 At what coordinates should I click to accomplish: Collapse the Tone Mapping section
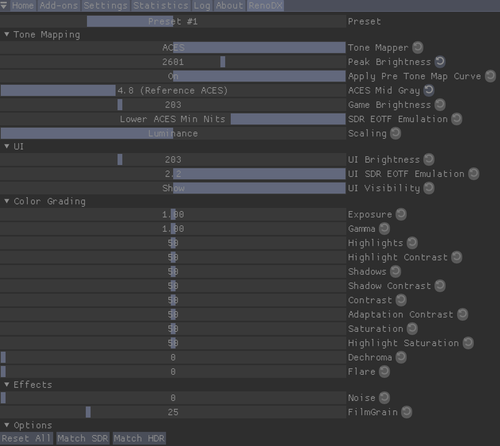click(7, 34)
